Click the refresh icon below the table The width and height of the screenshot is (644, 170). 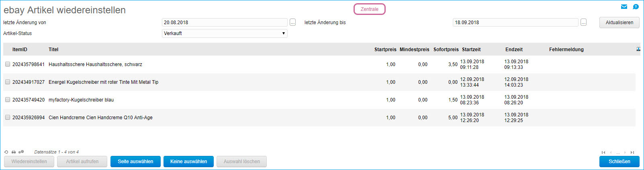(6, 152)
